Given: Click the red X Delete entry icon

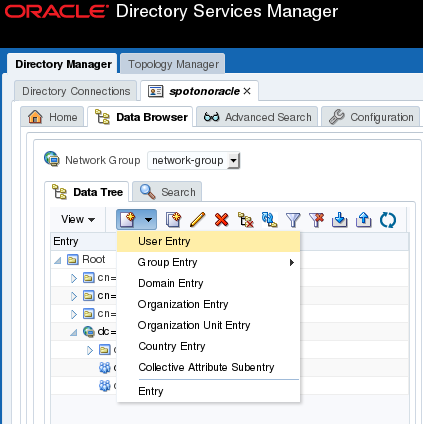Looking at the screenshot, I should tap(222, 220).
